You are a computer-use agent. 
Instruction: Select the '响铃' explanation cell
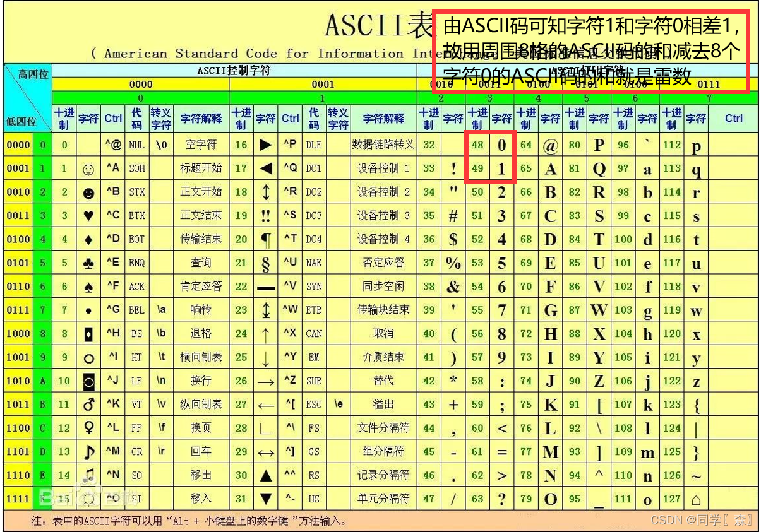[201, 310]
